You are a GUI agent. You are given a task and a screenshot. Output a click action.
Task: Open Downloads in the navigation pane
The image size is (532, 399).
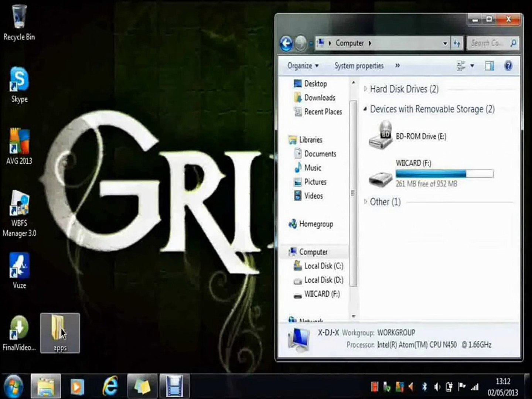click(315, 98)
